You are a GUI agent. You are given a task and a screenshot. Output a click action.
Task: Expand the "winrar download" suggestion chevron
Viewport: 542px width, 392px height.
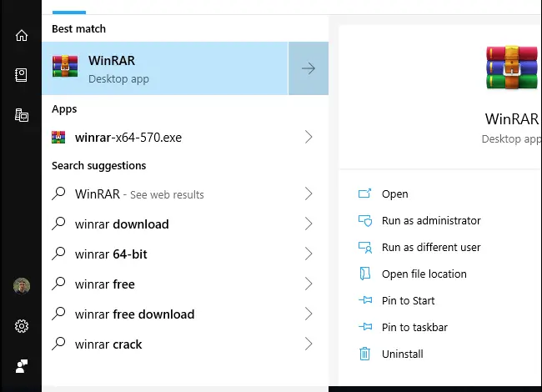308,224
